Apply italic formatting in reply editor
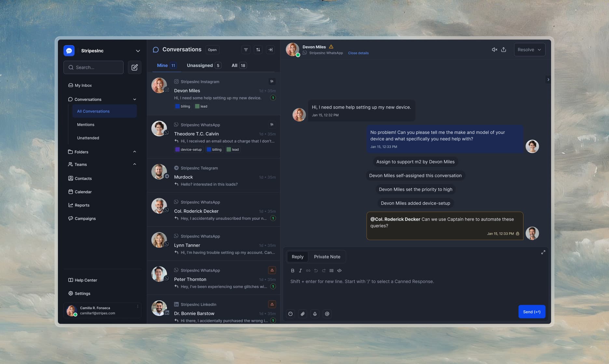The height and width of the screenshot is (364, 609). (300, 270)
